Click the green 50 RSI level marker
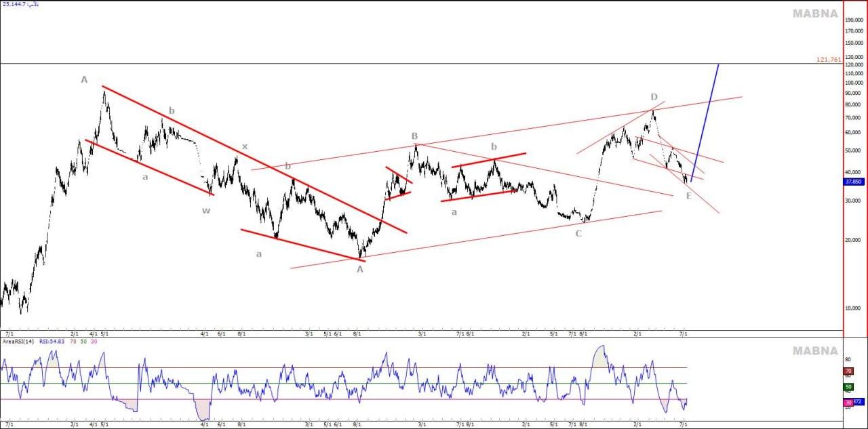The image size is (868, 429). (x=848, y=387)
